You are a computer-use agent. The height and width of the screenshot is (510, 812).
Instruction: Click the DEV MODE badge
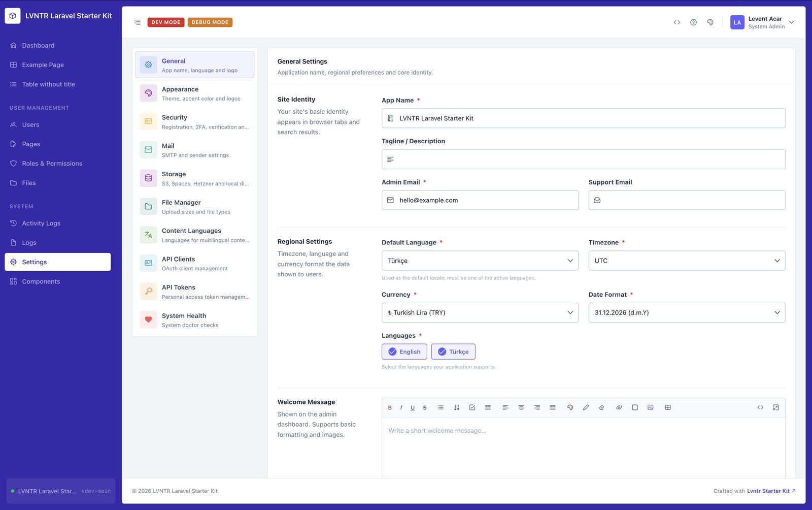[166, 22]
